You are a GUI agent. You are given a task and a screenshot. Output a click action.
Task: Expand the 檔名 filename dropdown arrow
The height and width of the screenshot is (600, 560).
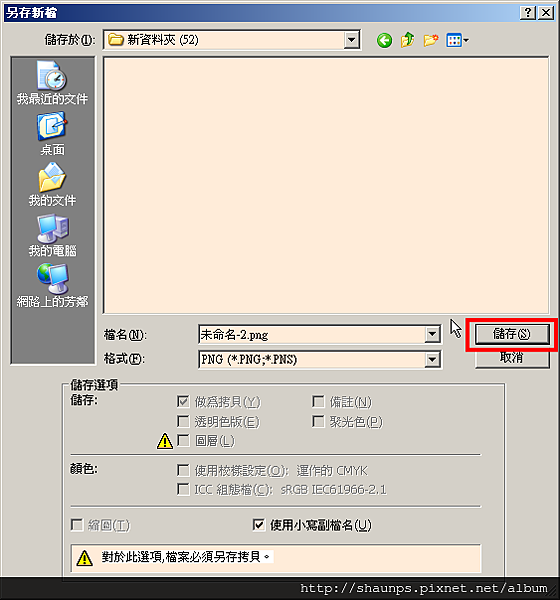click(x=432, y=334)
